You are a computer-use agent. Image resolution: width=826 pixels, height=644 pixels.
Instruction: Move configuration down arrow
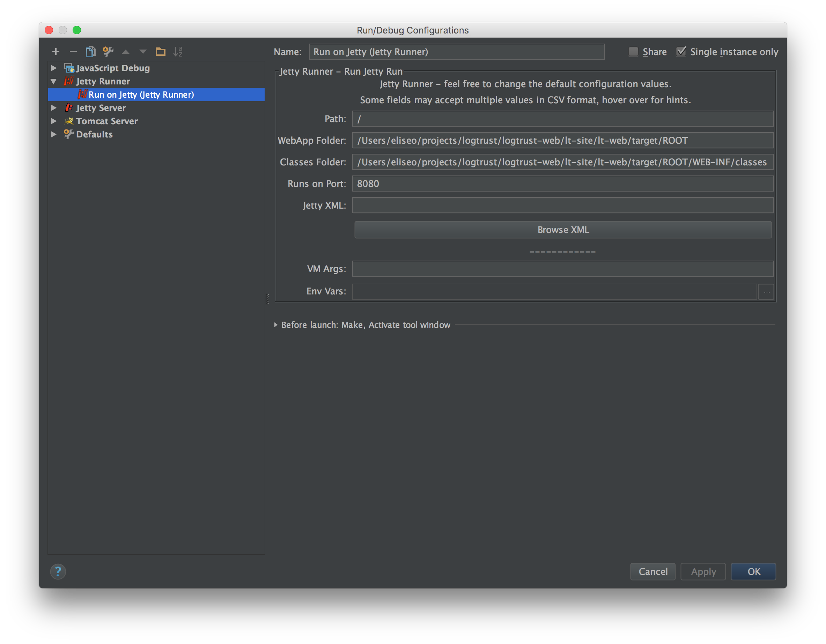(x=143, y=51)
